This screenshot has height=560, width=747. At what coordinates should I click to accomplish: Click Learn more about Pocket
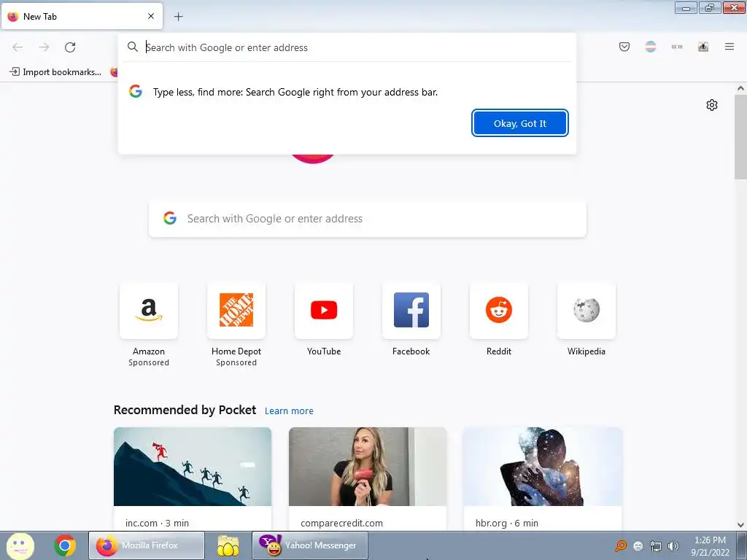click(x=289, y=411)
